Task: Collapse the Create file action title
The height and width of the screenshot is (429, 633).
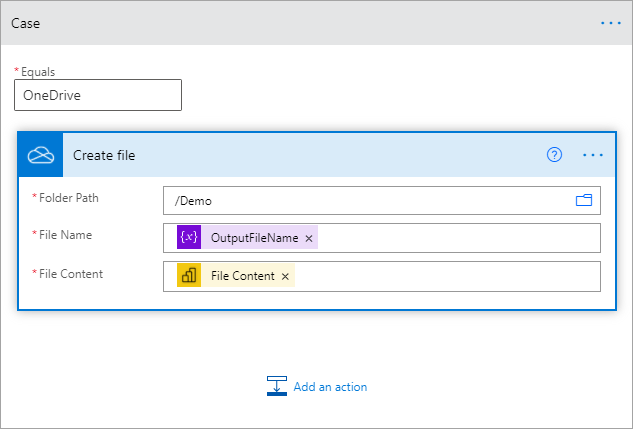Action: 300,155
